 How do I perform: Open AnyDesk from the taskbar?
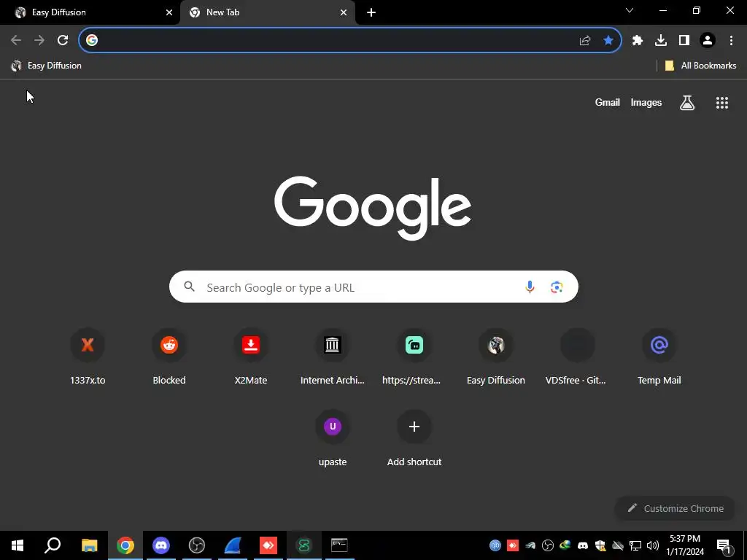pos(268,545)
